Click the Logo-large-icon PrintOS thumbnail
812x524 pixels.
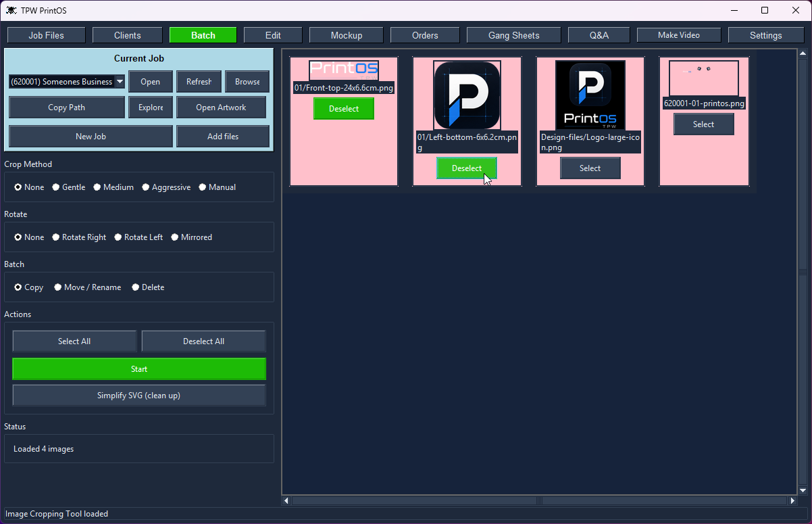tap(590, 95)
